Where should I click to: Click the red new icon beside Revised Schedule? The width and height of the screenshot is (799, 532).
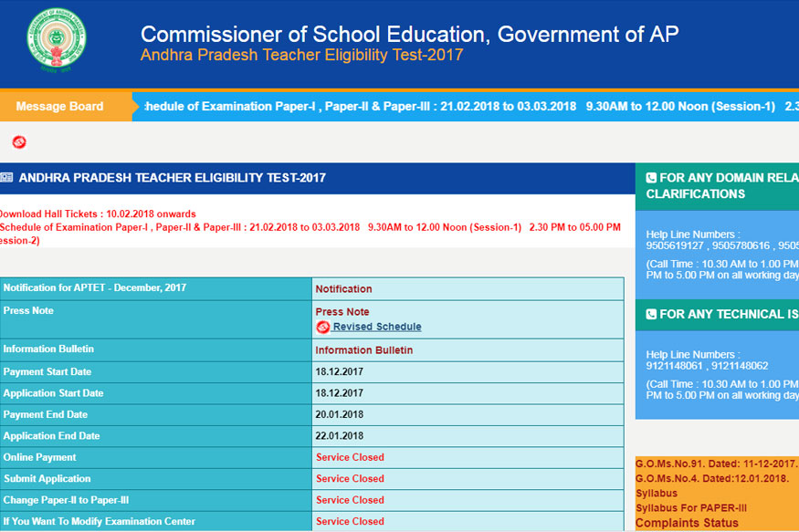coord(322,327)
